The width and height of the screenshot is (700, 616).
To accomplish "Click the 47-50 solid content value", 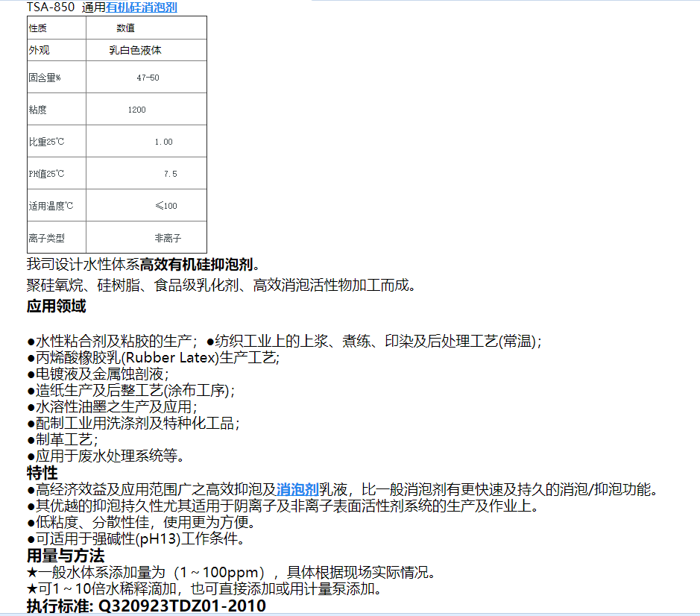I will [147, 78].
